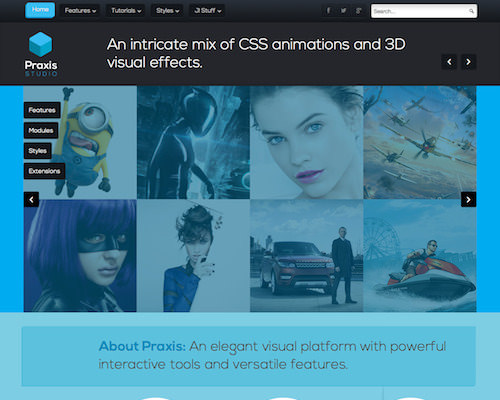Open the jet ski thumbnail image
Image resolution: width=500 pixels, height=400 pixels.
420,256
